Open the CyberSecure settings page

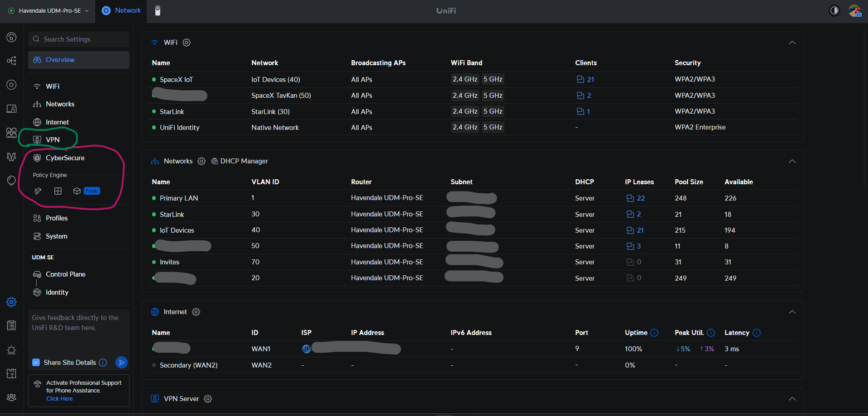(x=65, y=158)
